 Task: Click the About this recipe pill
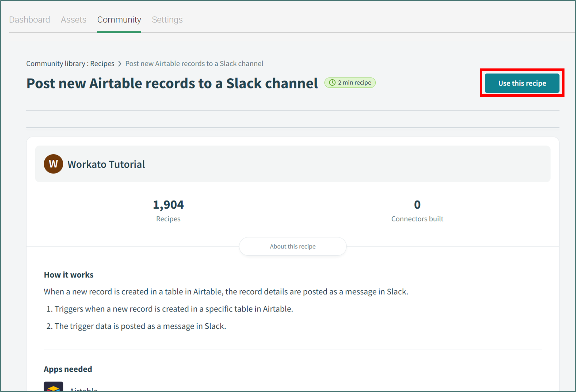pos(292,246)
